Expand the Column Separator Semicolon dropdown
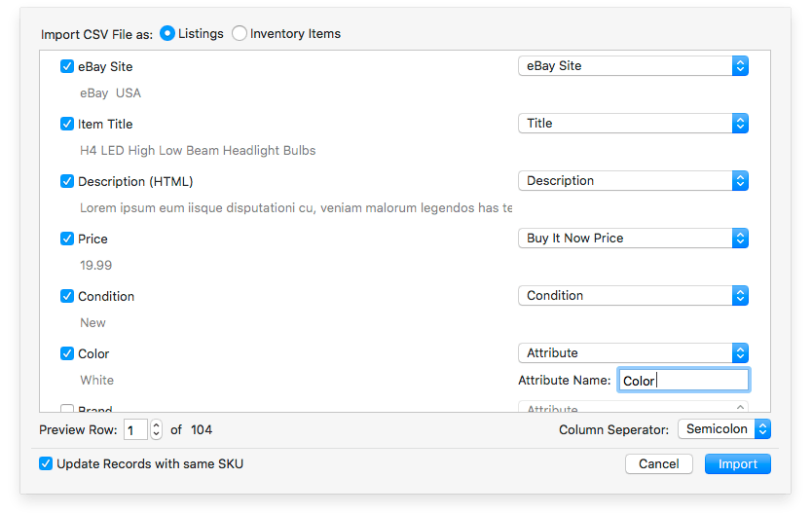Screen dimensions: 812x515 click(724, 429)
